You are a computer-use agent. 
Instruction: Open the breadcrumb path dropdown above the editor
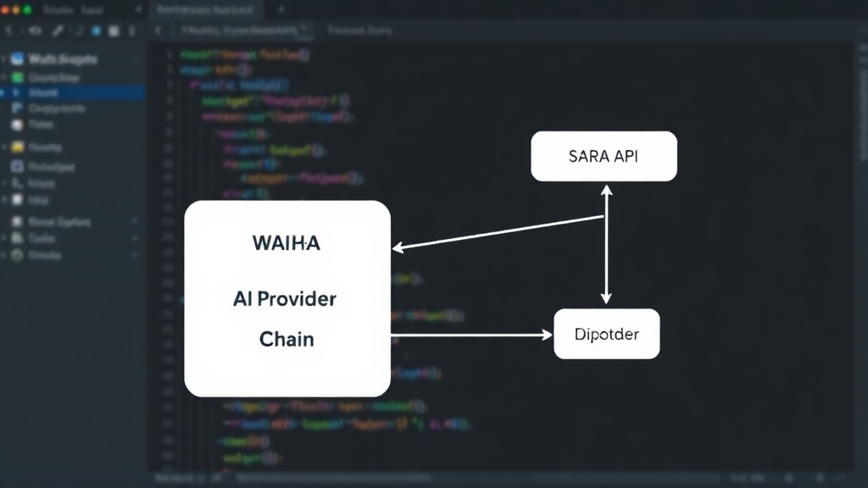(244, 30)
